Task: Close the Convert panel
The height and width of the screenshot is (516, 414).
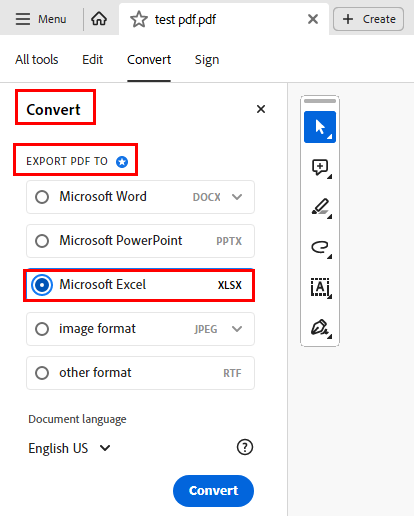Action: tap(261, 109)
